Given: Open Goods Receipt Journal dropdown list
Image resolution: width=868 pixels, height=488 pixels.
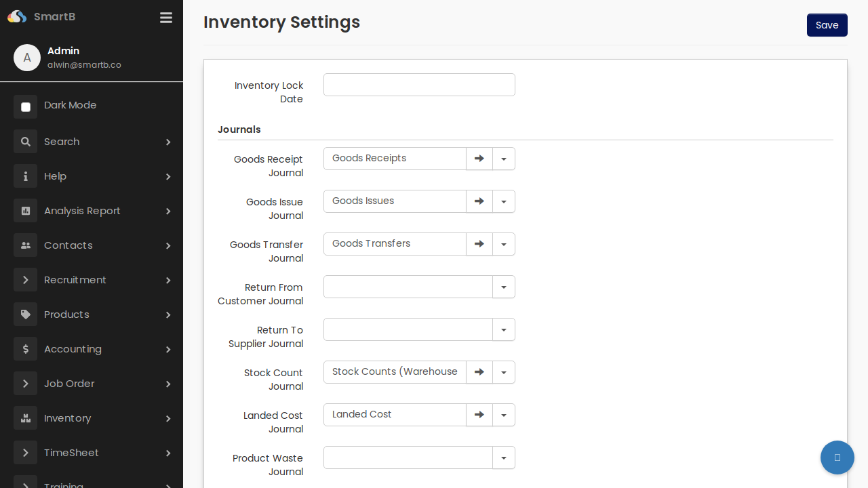Looking at the screenshot, I should click(x=503, y=158).
